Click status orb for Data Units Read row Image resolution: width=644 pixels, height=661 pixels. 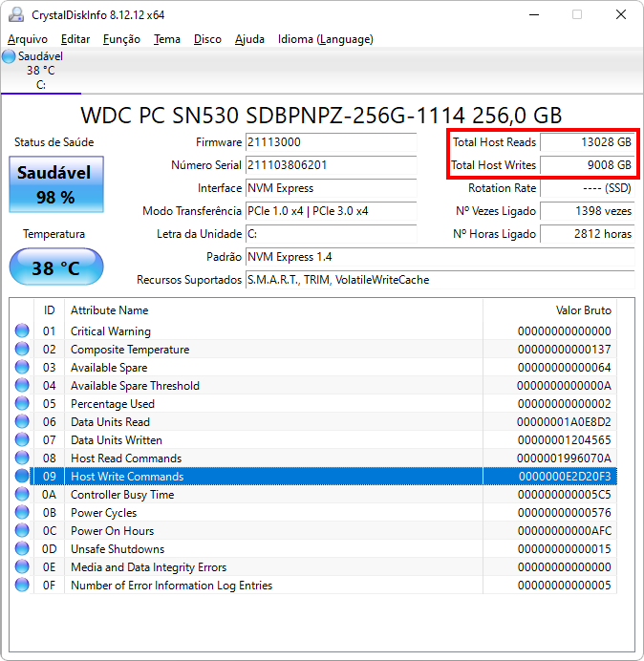point(22,421)
